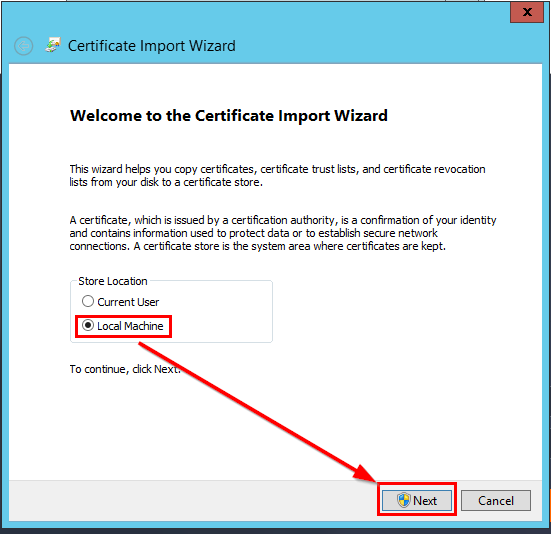Click the line "and contains information used"
The height and width of the screenshot is (534, 551).
tap(253, 233)
